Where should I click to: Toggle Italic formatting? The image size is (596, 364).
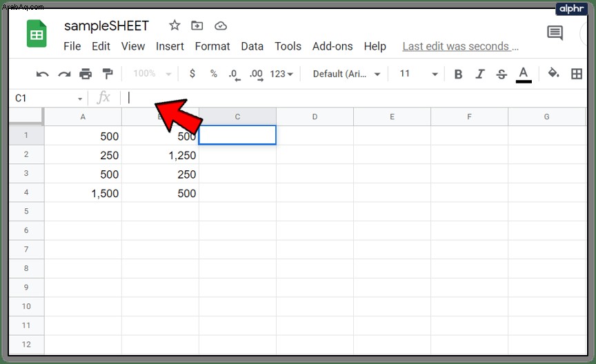tap(480, 74)
